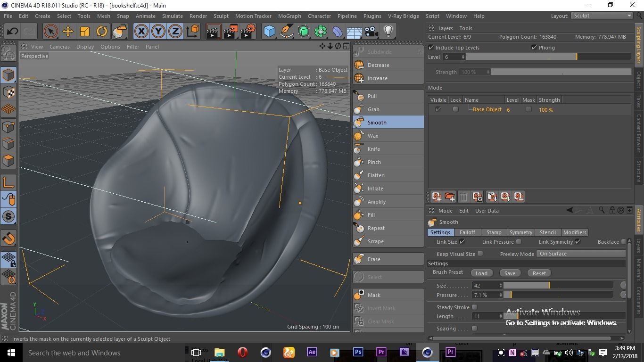Select the Repeat brush button
Screen dimensions: 644x362
(x=388, y=228)
